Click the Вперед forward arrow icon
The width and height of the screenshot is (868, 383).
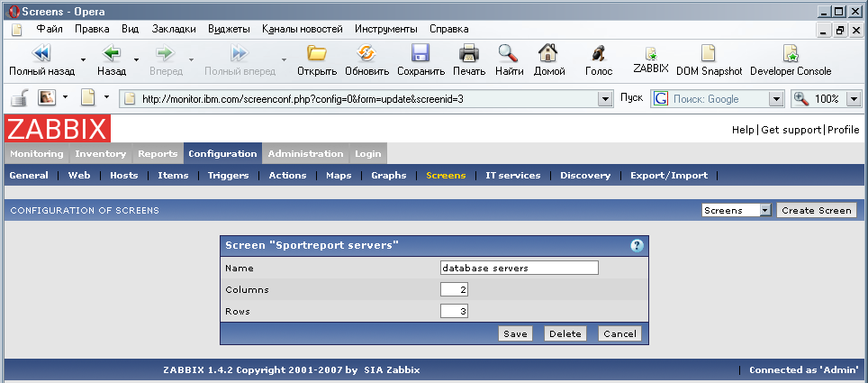166,53
